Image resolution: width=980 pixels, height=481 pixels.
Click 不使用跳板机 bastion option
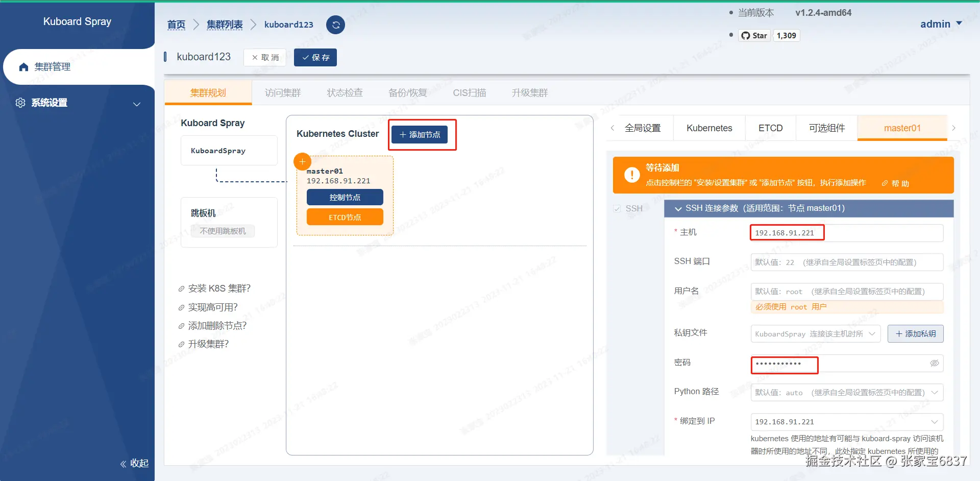(x=223, y=231)
